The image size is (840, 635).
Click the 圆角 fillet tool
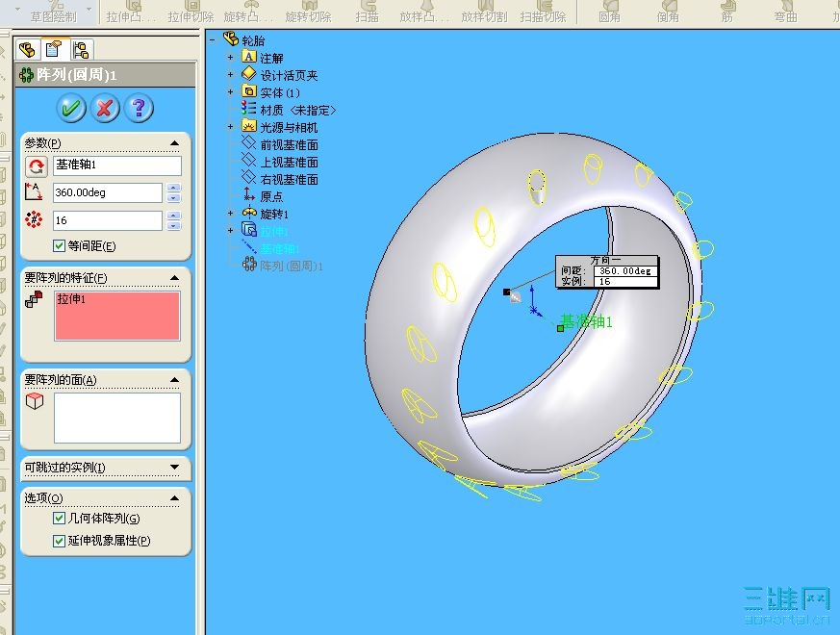coord(609,13)
